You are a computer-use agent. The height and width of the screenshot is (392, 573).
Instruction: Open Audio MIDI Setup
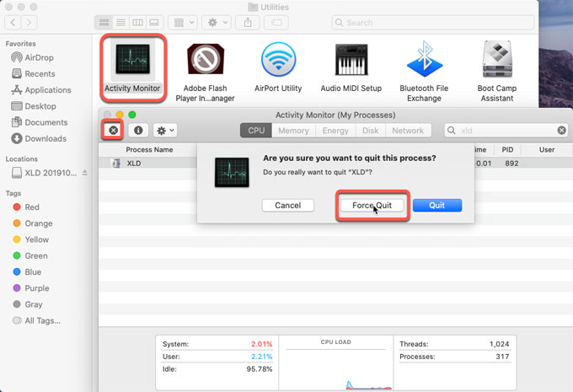click(351, 67)
